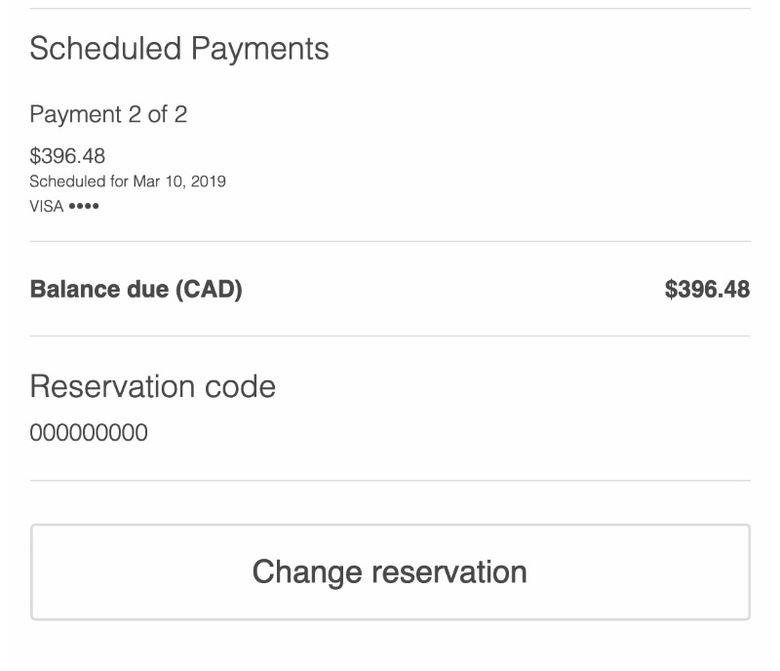780x671 pixels.
Task: Select the Scheduled Payments heading
Action: click(179, 48)
